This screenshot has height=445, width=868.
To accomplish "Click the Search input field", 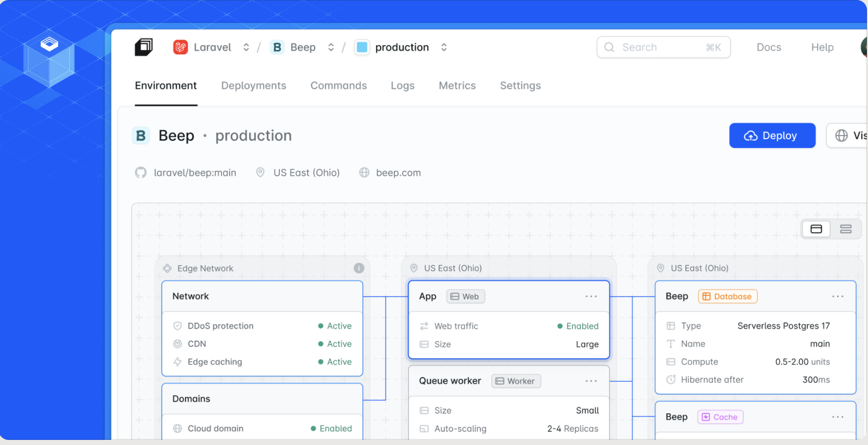I will pos(663,47).
